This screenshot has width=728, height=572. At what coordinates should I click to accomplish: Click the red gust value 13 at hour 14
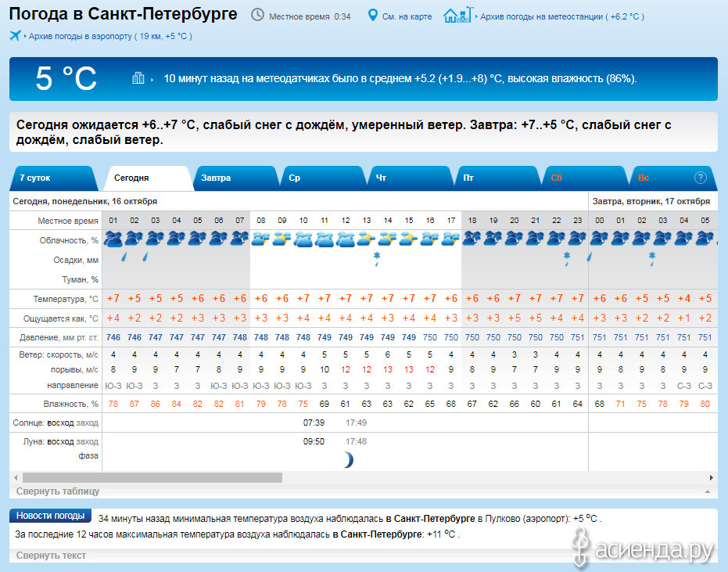tap(388, 369)
